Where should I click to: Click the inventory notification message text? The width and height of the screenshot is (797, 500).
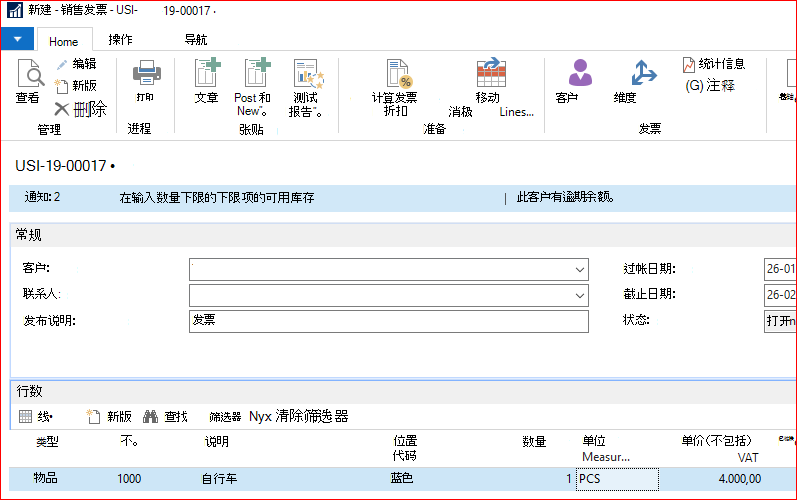click(x=217, y=198)
